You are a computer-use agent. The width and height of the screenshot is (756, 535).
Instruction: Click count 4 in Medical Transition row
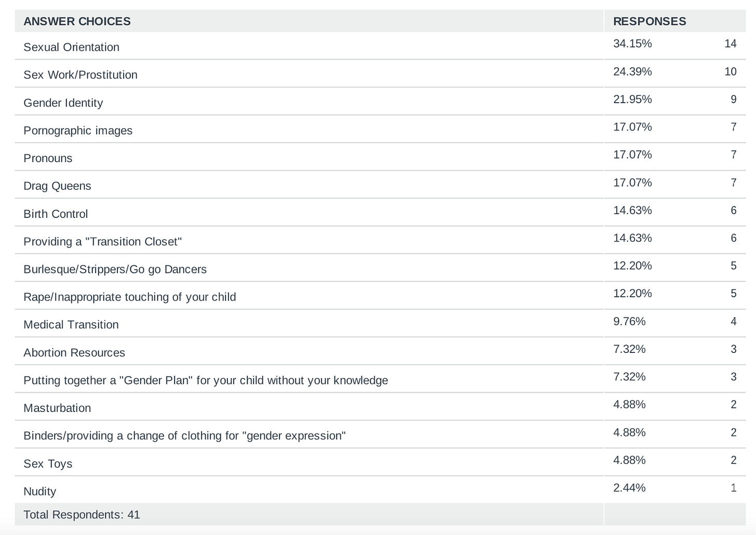pos(734,321)
